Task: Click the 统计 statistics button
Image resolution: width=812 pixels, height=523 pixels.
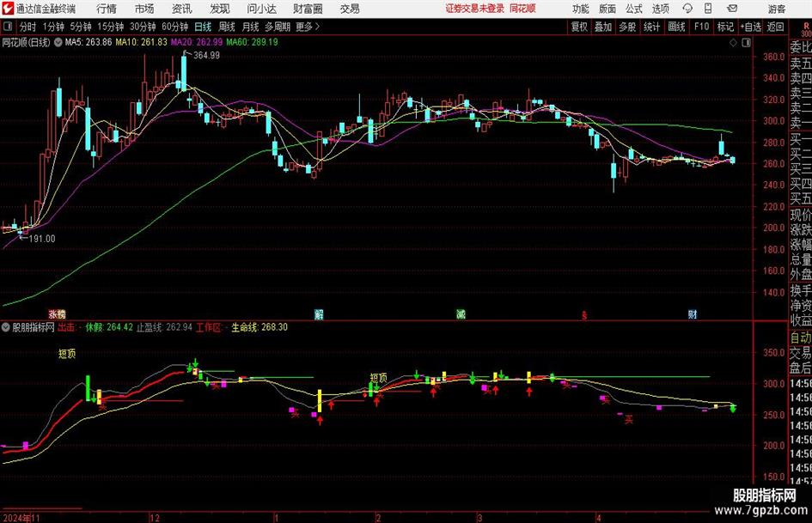Action: coord(651,27)
